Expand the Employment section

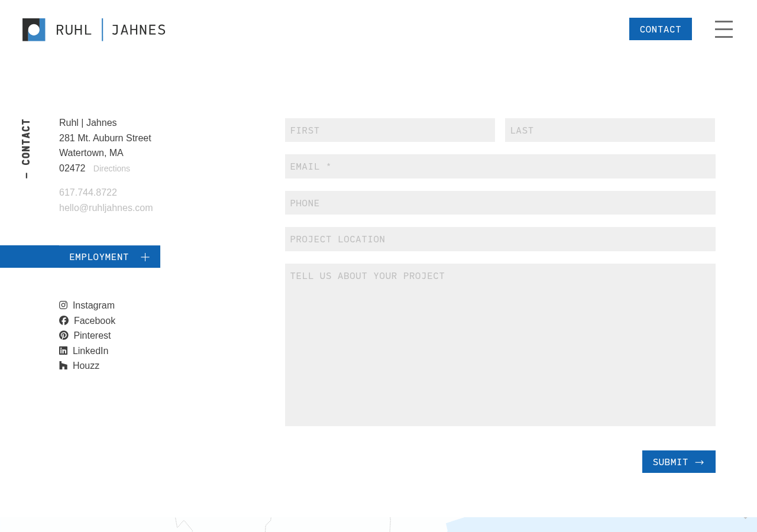point(99,257)
